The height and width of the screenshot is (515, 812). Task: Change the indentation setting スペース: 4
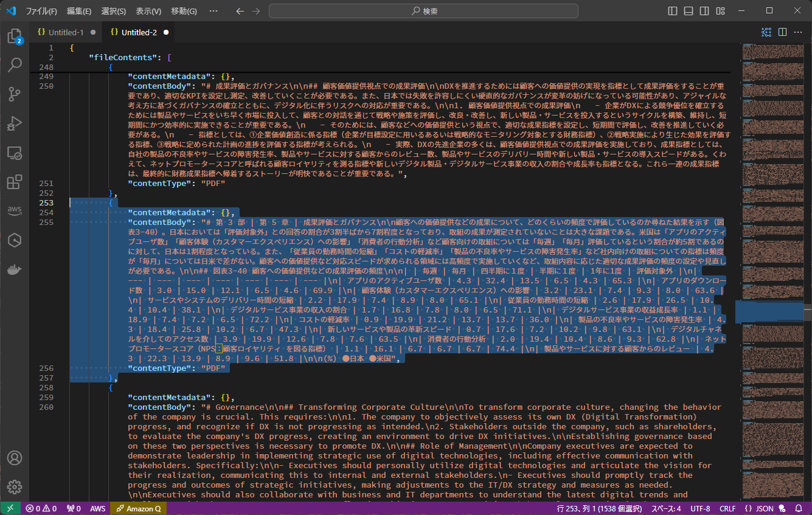point(665,508)
